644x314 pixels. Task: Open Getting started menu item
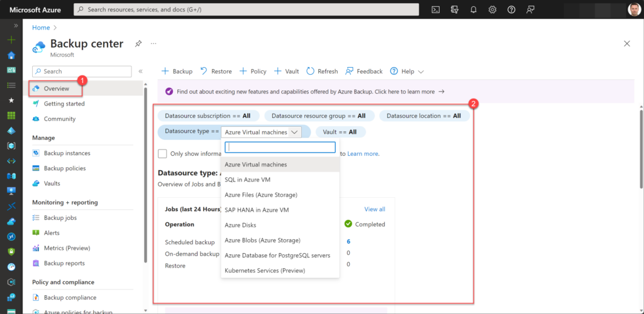pyautogui.click(x=64, y=104)
